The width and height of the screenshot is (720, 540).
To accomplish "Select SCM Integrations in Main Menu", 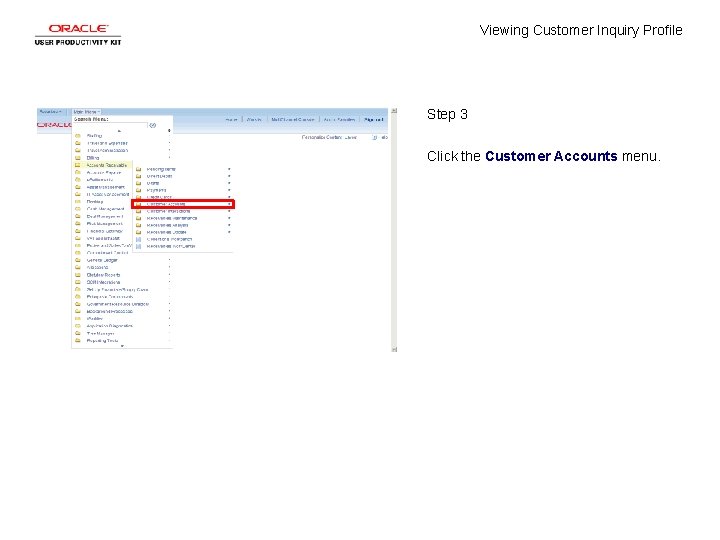I will tap(103, 282).
